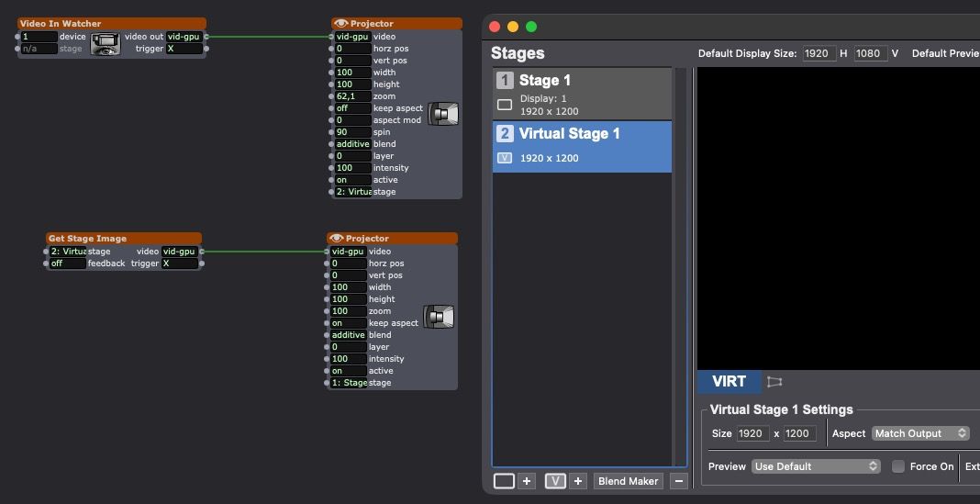The height and width of the screenshot is (504, 980).
Task: Click display icon beside 'Display: 1' in Stage 1
Action: pyautogui.click(x=505, y=105)
